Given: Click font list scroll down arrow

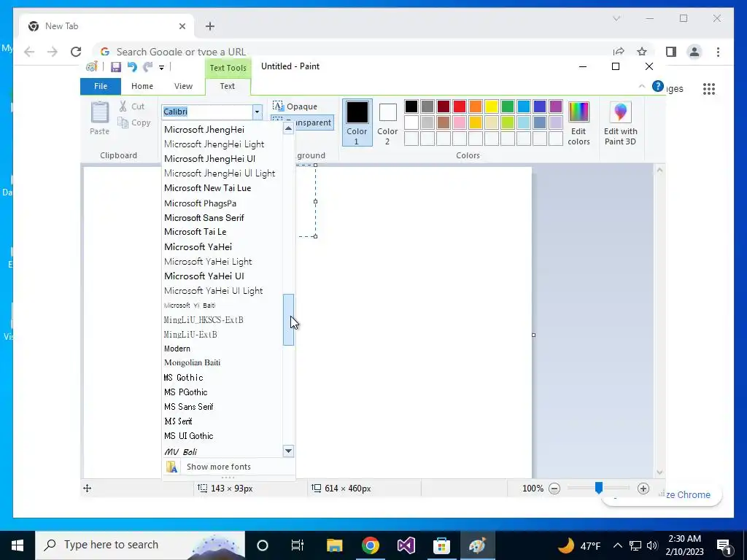Looking at the screenshot, I should [x=288, y=451].
